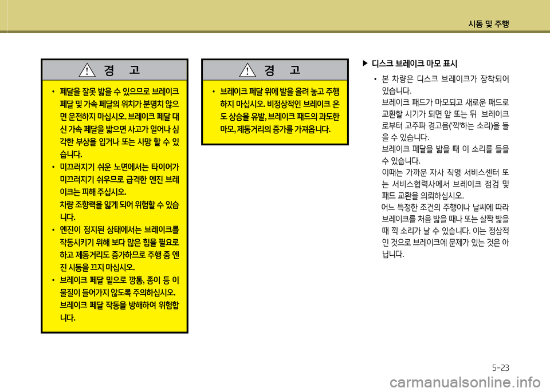The image size is (550, 392).
Task: Click the line starting 미끄러지기 쉬운 노면에서는
Action: 119,168
